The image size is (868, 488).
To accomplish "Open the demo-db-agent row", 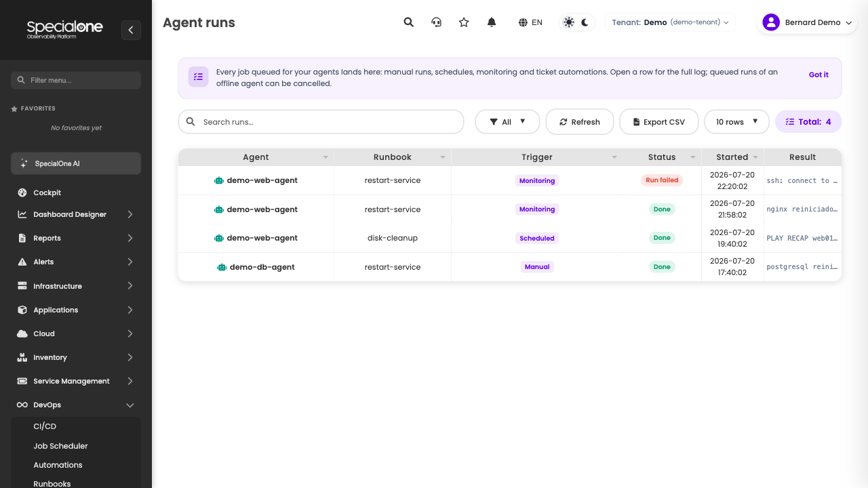I will [x=510, y=267].
